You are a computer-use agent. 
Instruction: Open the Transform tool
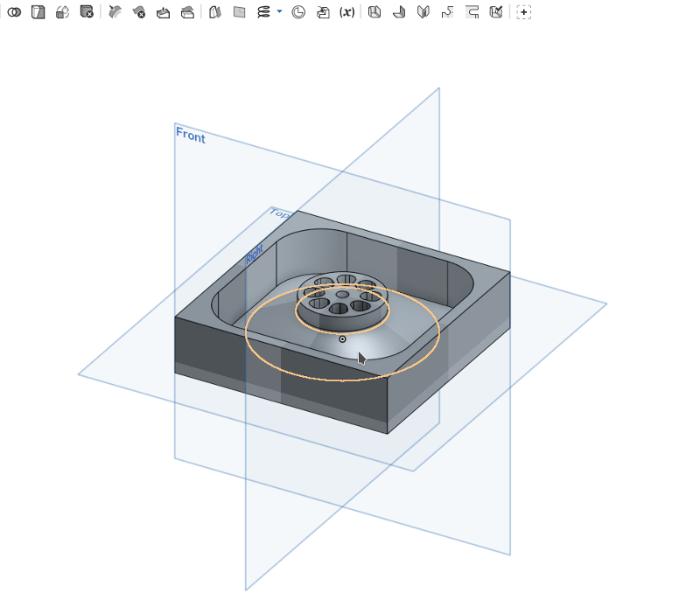(x=62, y=12)
